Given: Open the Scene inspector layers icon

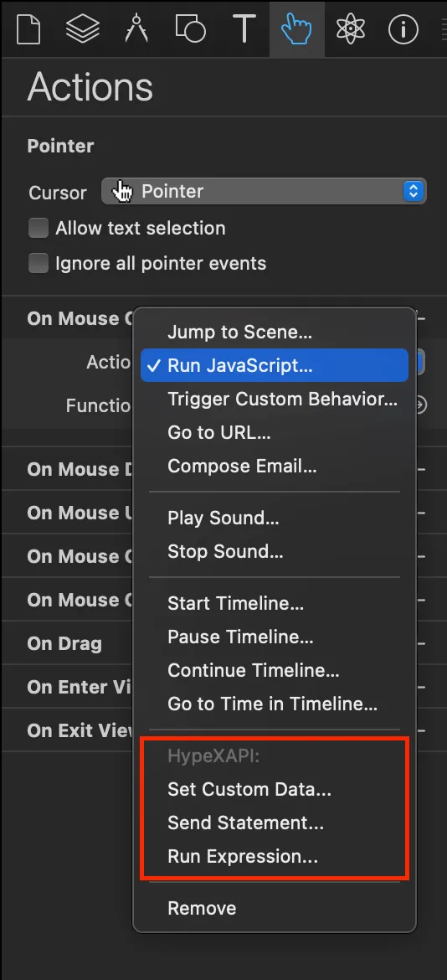Looking at the screenshot, I should coord(84,28).
